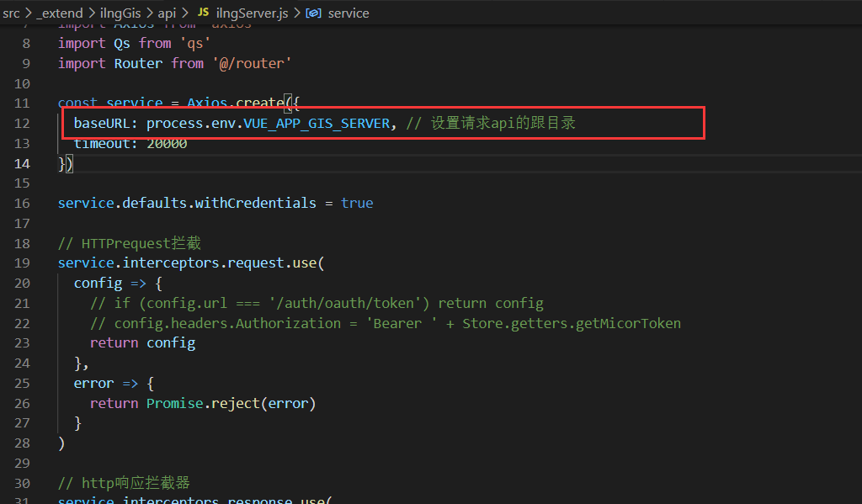862x504 pixels.
Task: Click line number 12 in the gutter
Action: [23, 124]
